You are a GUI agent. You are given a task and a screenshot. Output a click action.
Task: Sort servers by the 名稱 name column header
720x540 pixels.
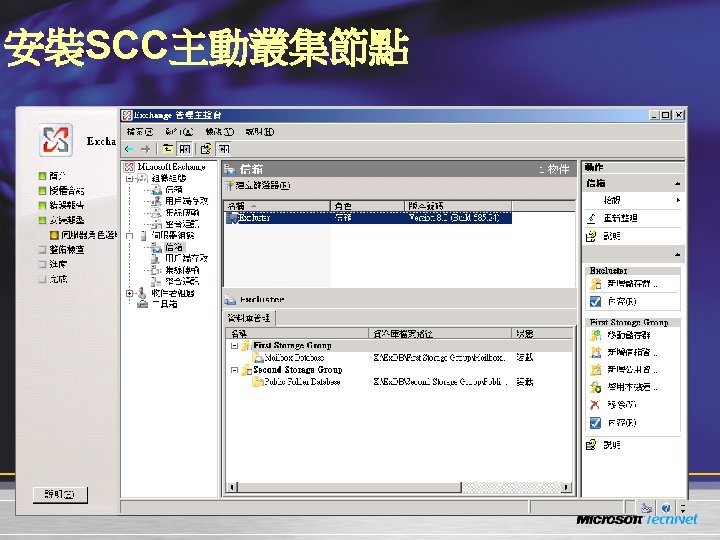coord(277,206)
